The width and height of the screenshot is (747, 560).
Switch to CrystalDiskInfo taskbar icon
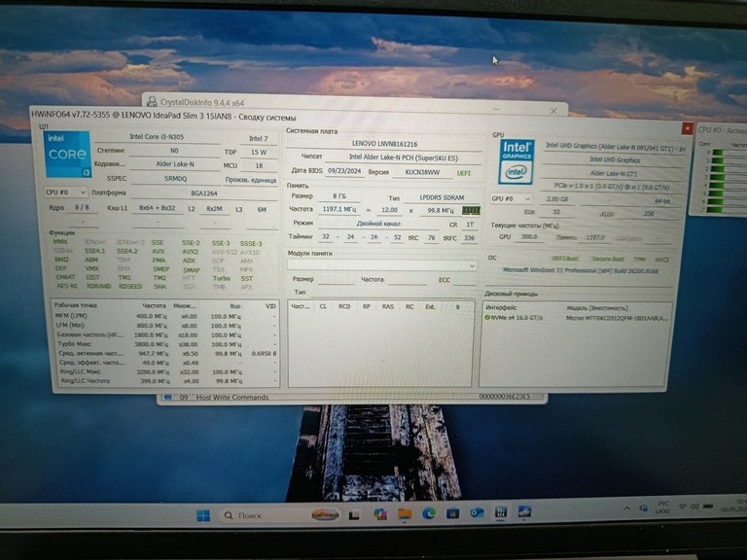point(524,512)
